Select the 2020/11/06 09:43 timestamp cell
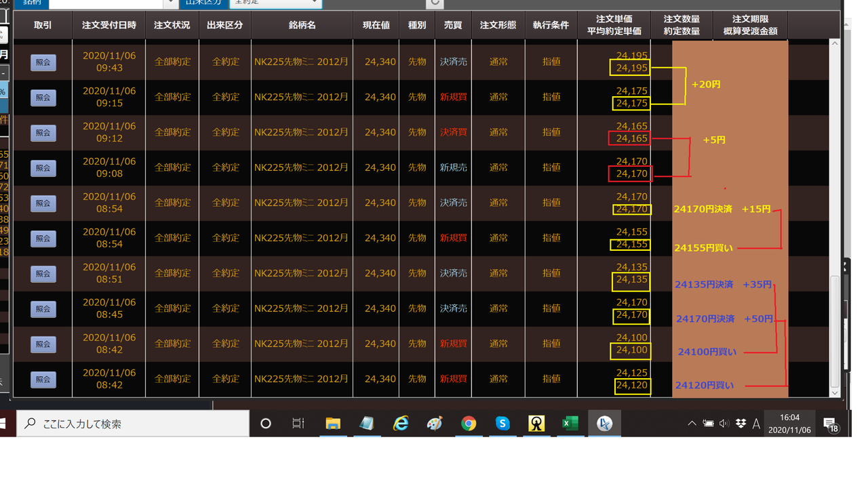 (x=109, y=62)
